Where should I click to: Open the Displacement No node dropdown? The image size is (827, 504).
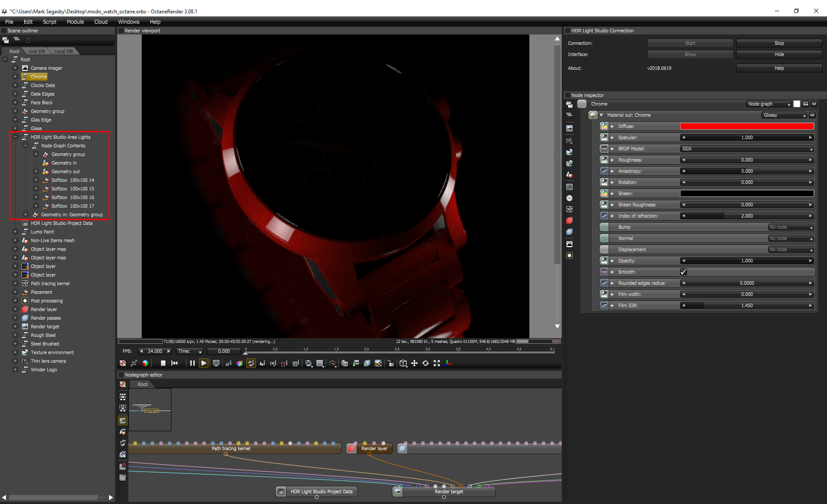tap(791, 249)
